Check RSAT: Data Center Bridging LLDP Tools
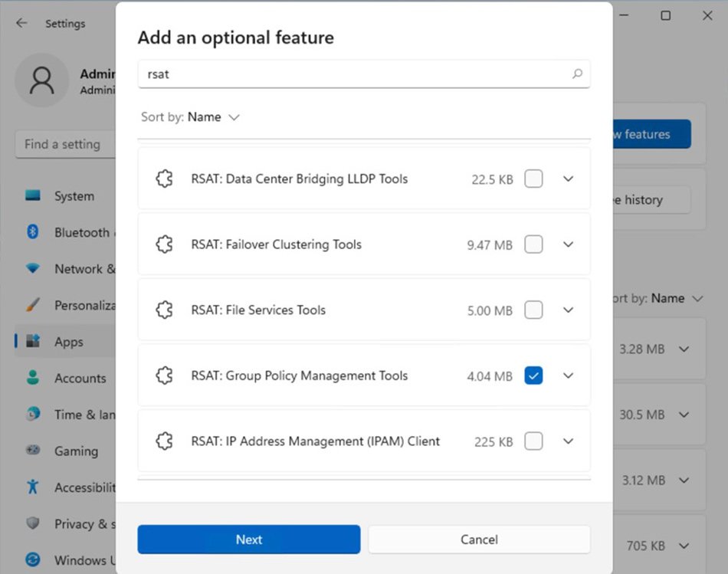The width and height of the screenshot is (728, 574). [x=533, y=179]
